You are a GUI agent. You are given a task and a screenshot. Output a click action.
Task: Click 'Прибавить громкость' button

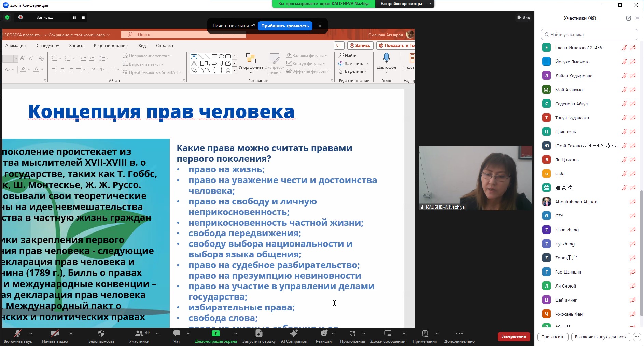click(x=285, y=26)
